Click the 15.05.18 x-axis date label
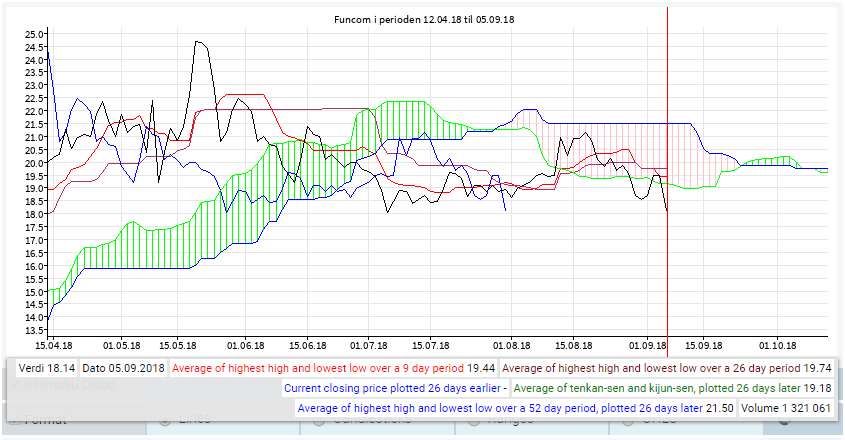The width and height of the screenshot is (845, 440). (178, 346)
